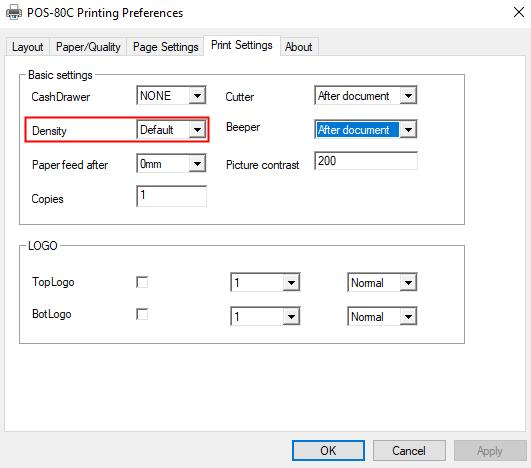Open TopLogo Normal mode dropdown
531x468 pixels.
382,282
